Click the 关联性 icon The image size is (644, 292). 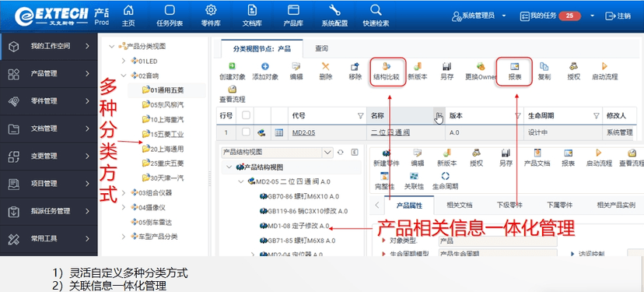(x=414, y=181)
